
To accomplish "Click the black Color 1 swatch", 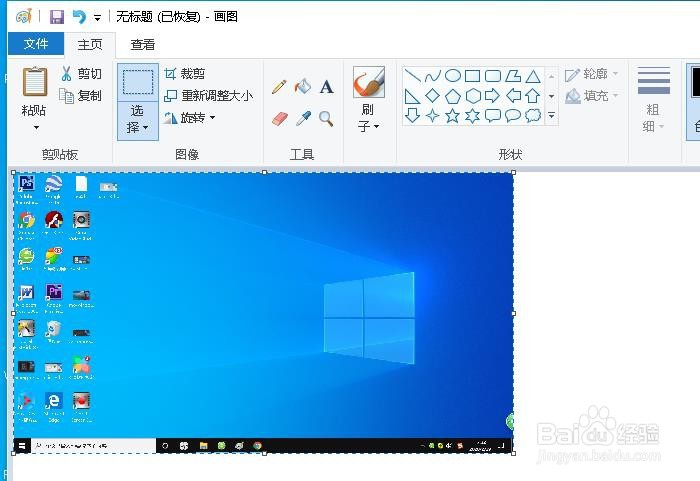I will [x=695, y=82].
